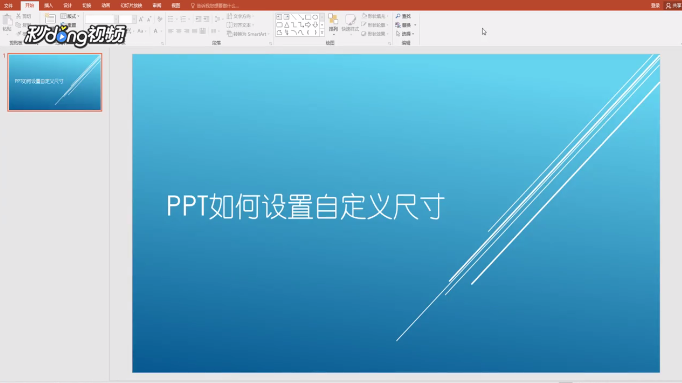Switch to the Insert (插入) tab
Viewport: 682px width, 383px height.
(48, 6)
